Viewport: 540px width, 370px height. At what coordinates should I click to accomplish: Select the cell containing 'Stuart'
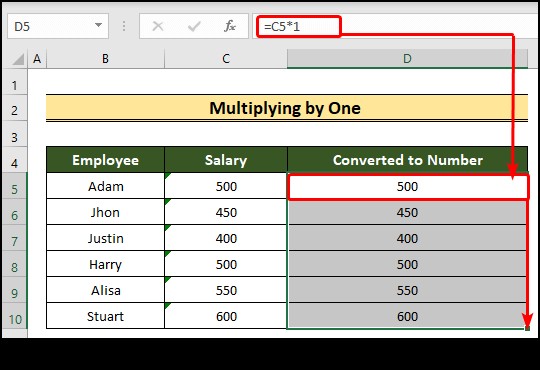[x=105, y=316]
